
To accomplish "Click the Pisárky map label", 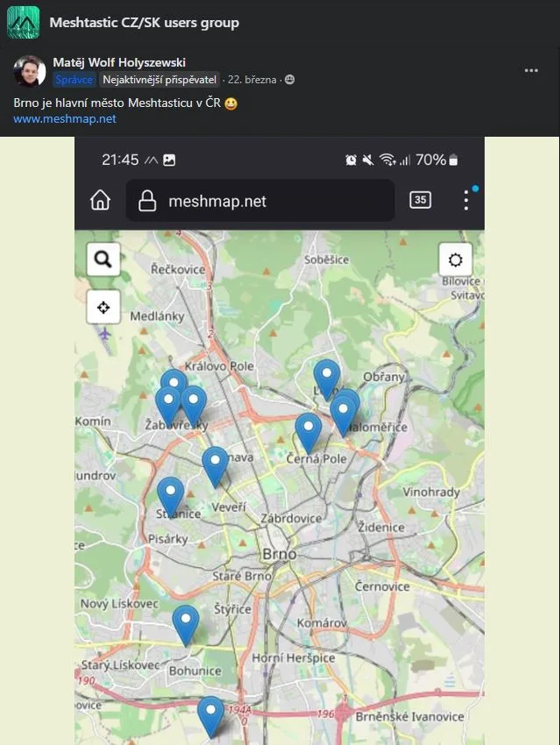I will (x=167, y=539).
